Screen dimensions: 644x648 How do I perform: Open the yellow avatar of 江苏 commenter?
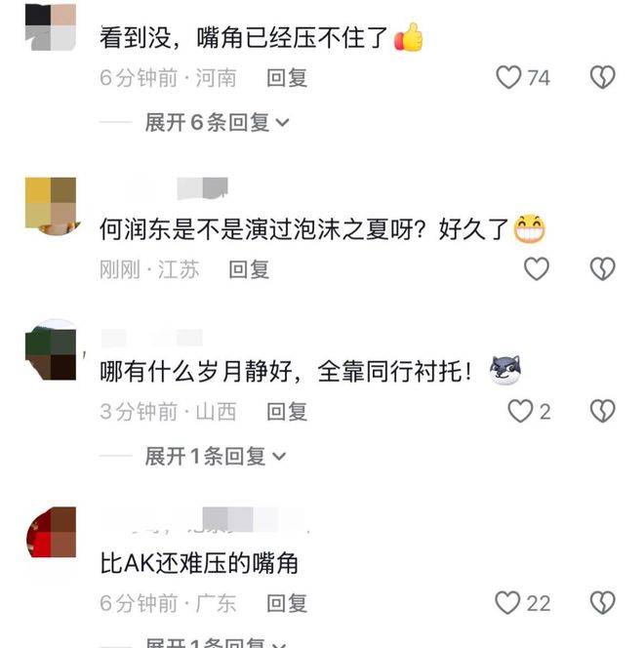pos(51,206)
